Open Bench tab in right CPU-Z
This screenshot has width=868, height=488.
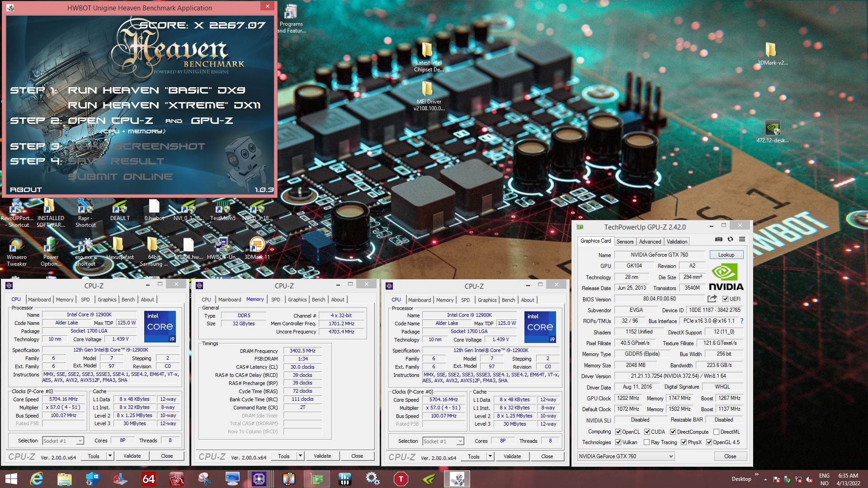pos(508,300)
